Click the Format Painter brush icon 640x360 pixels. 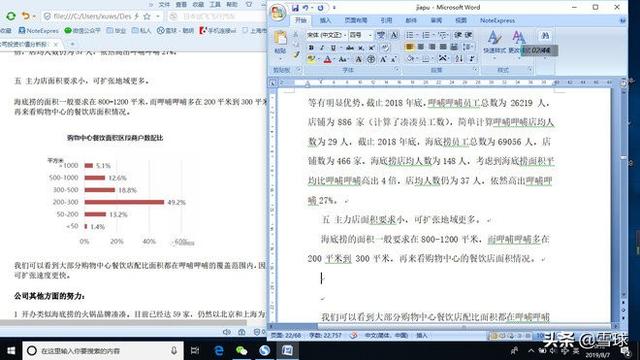(296, 55)
